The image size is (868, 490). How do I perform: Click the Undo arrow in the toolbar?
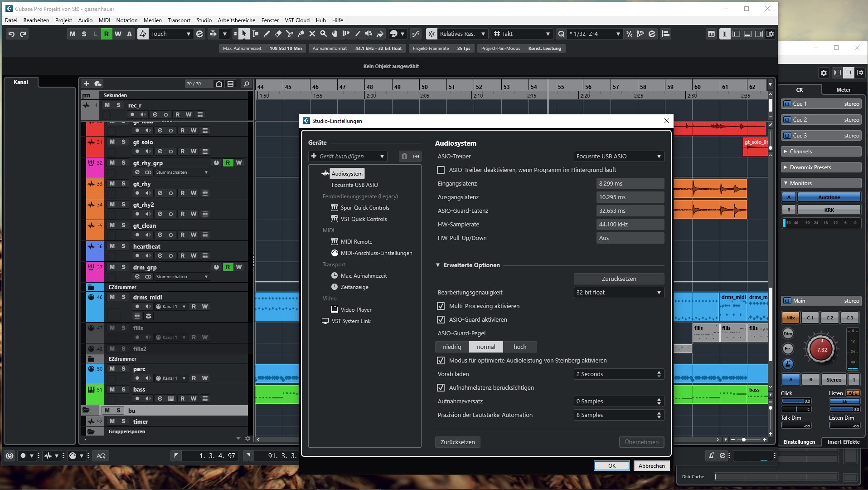[11, 34]
